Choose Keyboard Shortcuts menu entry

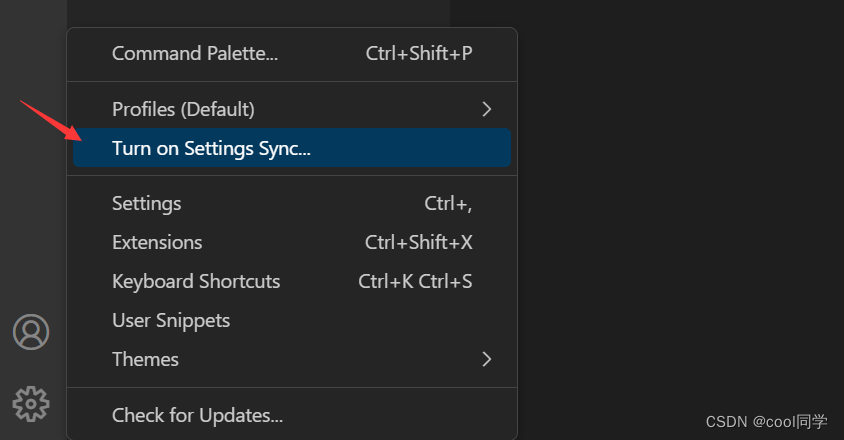click(x=196, y=281)
